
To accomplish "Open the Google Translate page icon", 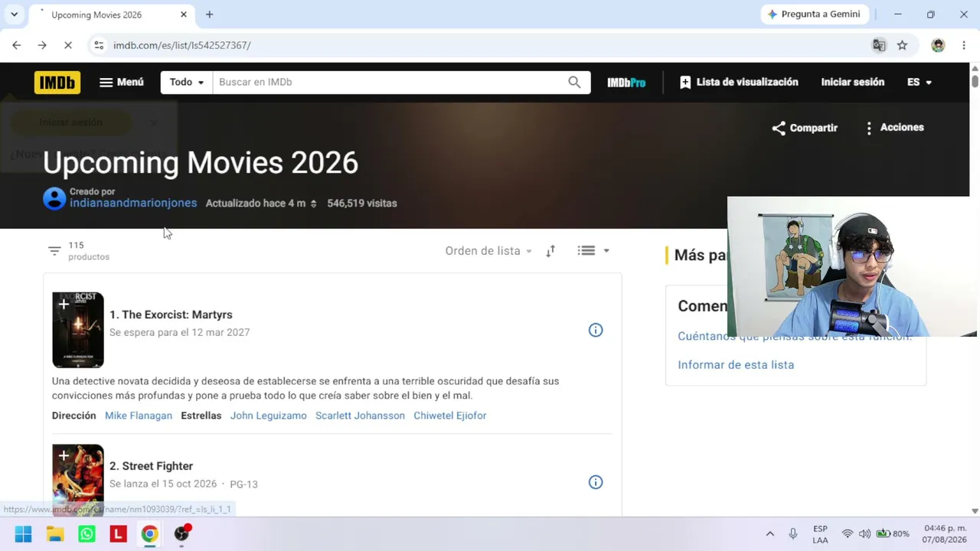I will pyautogui.click(x=879, y=45).
